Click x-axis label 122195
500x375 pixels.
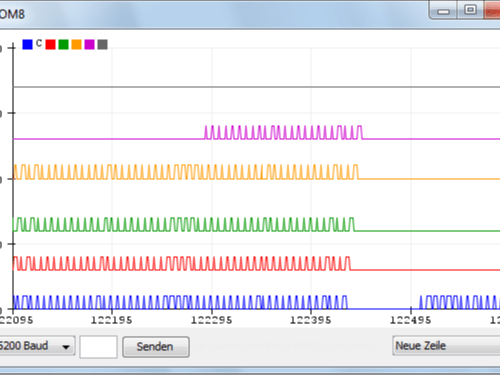[x=112, y=320]
